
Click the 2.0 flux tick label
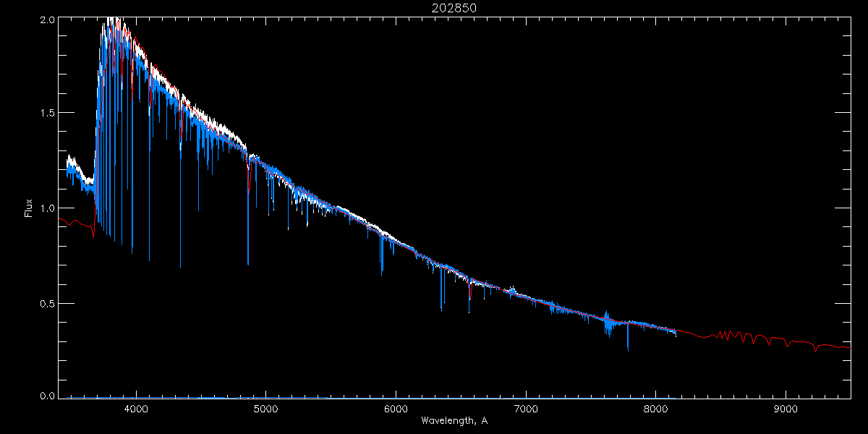(x=46, y=21)
